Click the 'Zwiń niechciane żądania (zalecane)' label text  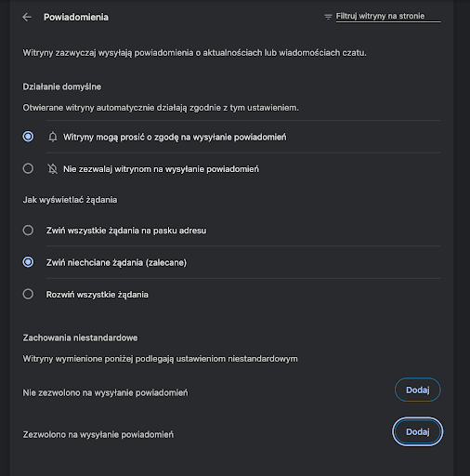pos(116,262)
